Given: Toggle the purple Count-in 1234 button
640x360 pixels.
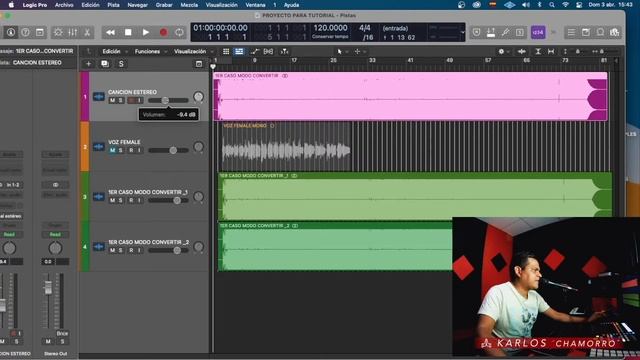Looking at the screenshot, I should (538, 32).
